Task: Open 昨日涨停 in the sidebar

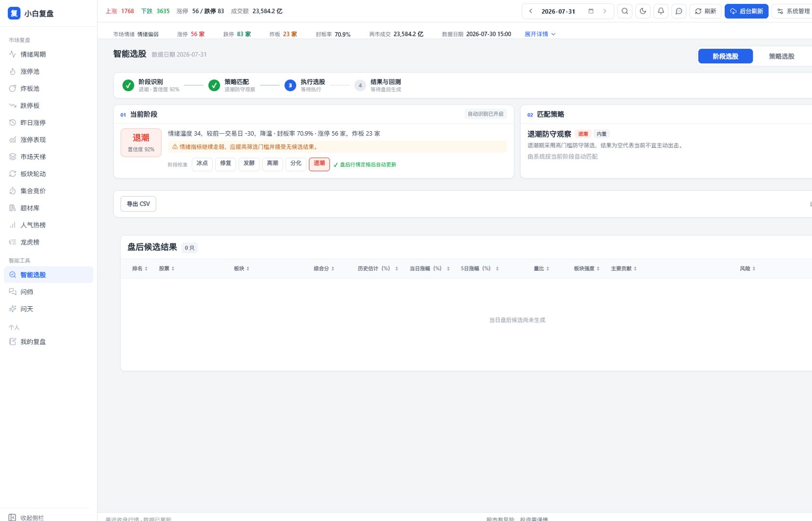Action: tap(48, 123)
